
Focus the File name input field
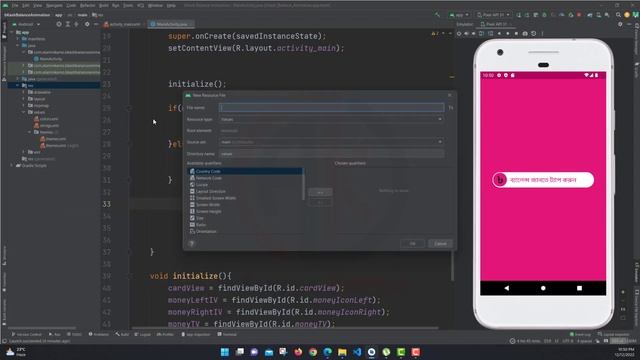[x=331, y=108]
